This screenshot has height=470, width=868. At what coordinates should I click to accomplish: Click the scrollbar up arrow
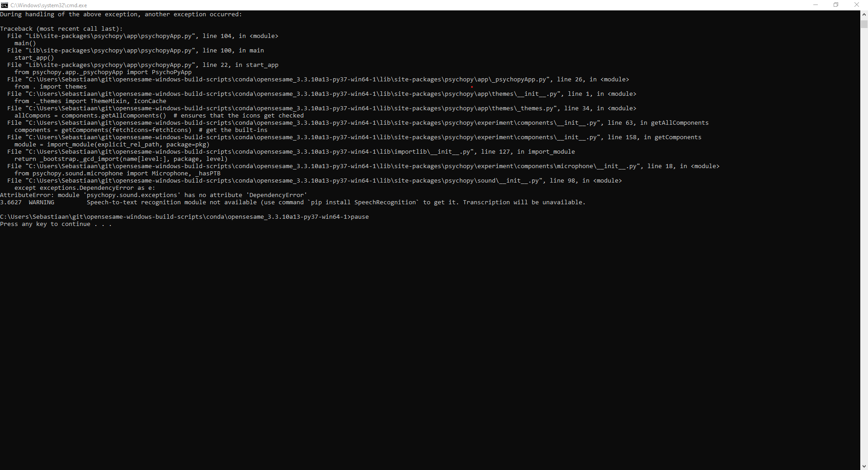tap(864, 14)
